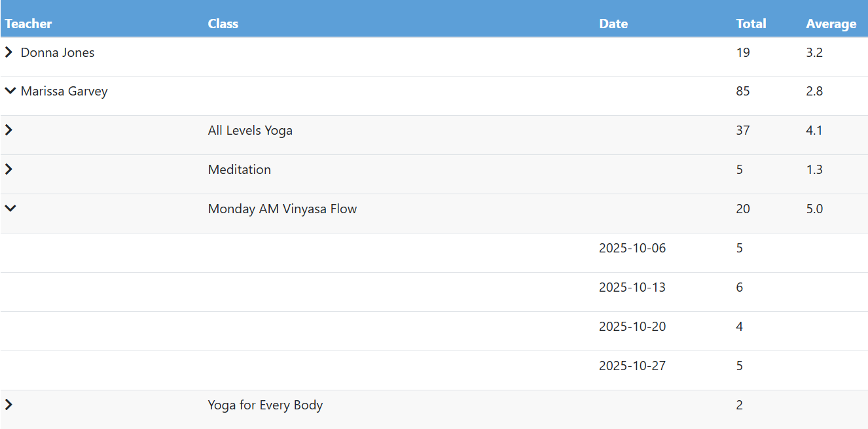Select the Monday AM Vinyasa Flow label
The image size is (868, 429).
tap(282, 209)
